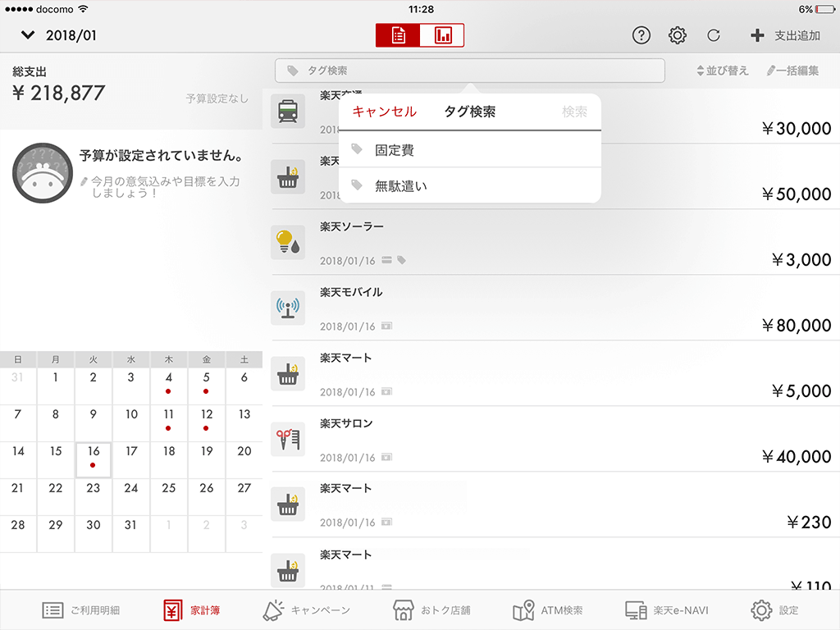Screen dimensions: 840x630
Task: Open the help question mark icon
Action: tap(641, 35)
